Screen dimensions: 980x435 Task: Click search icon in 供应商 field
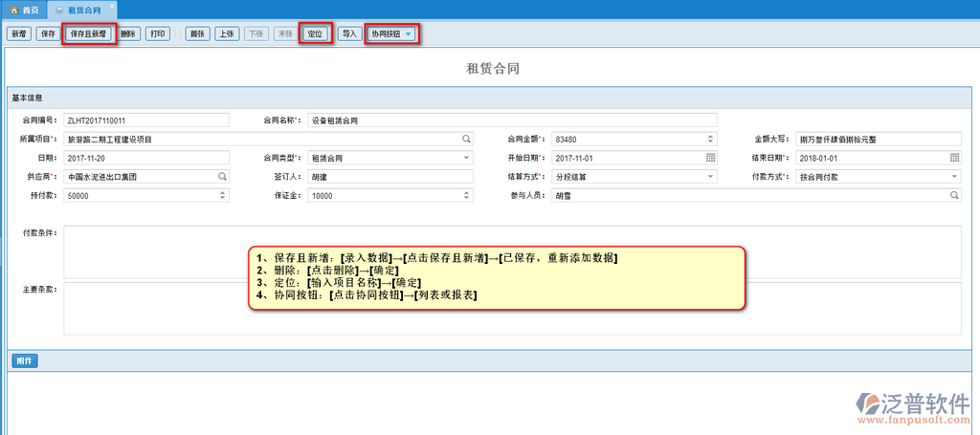pos(222,177)
